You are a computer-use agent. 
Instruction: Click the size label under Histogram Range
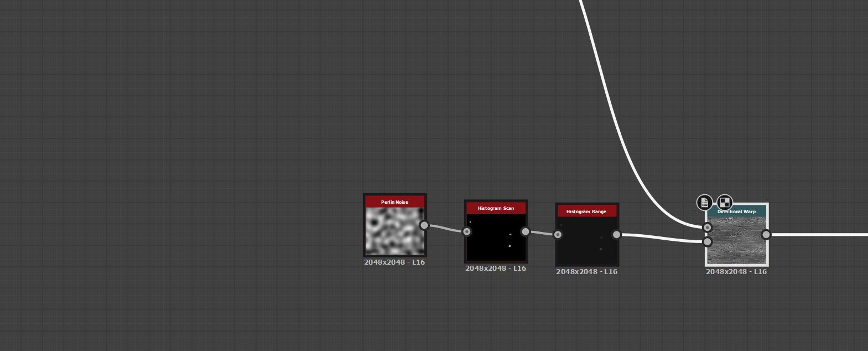pyautogui.click(x=586, y=271)
